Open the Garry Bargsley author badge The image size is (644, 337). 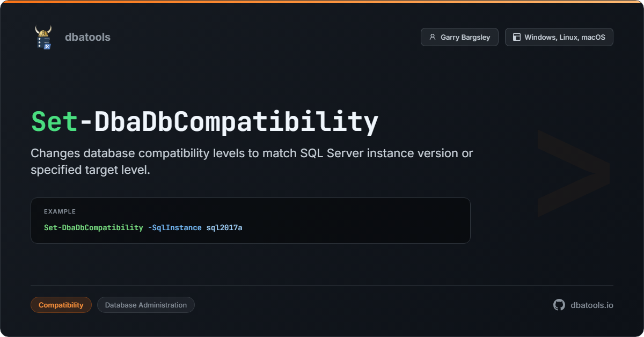click(459, 38)
